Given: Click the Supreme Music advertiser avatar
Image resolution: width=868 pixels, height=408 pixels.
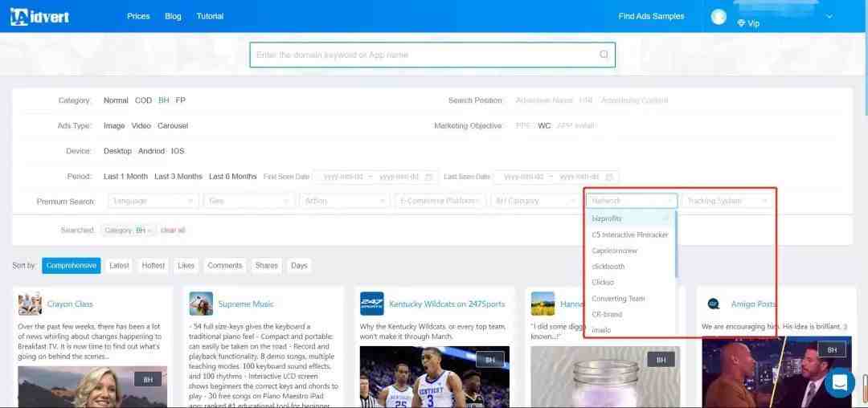Looking at the screenshot, I should 201,304.
